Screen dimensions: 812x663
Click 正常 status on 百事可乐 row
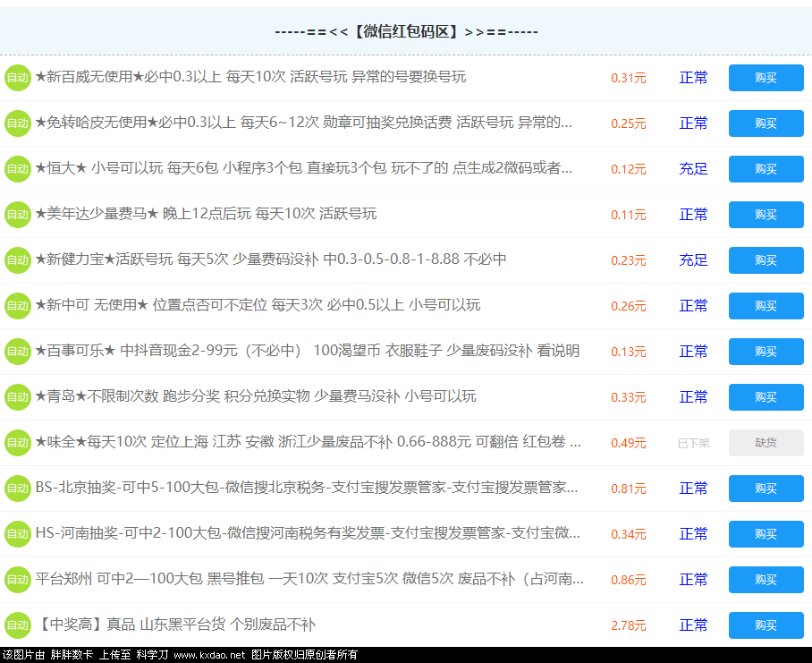pos(693,351)
